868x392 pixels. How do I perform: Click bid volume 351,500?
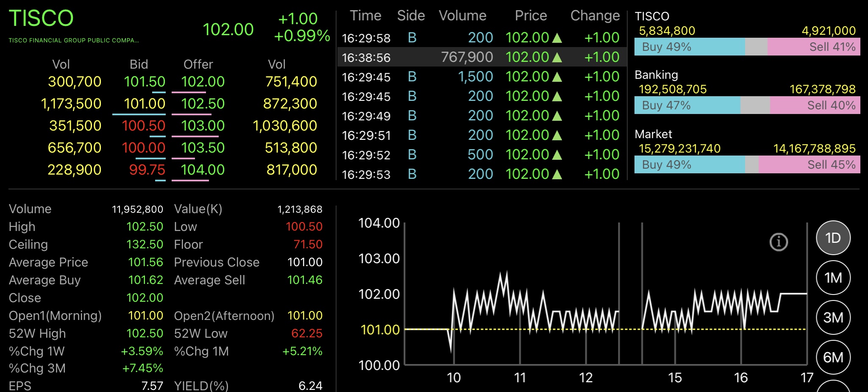point(75,125)
